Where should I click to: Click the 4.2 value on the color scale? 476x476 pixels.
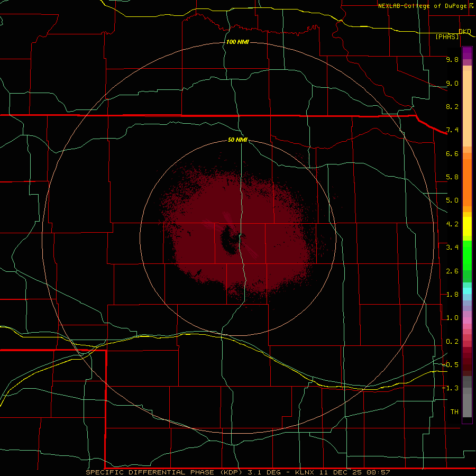(x=452, y=224)
